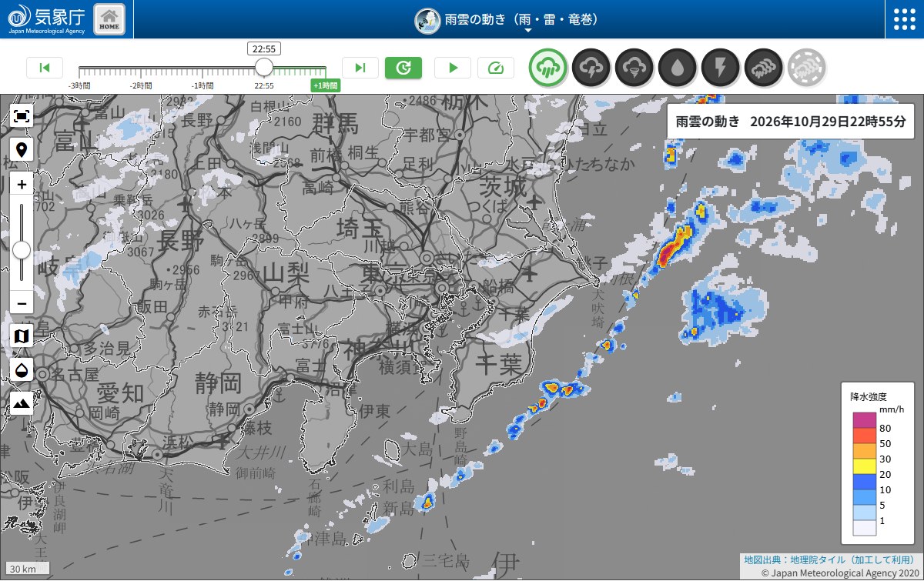Zoom out with the minus button

[22, 303]
